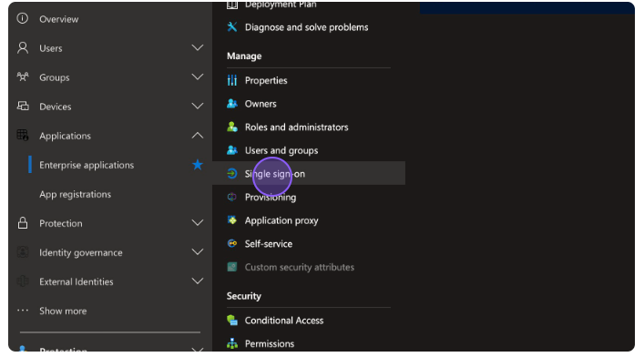Click the Groups label in sidebar

click(55, 77)
